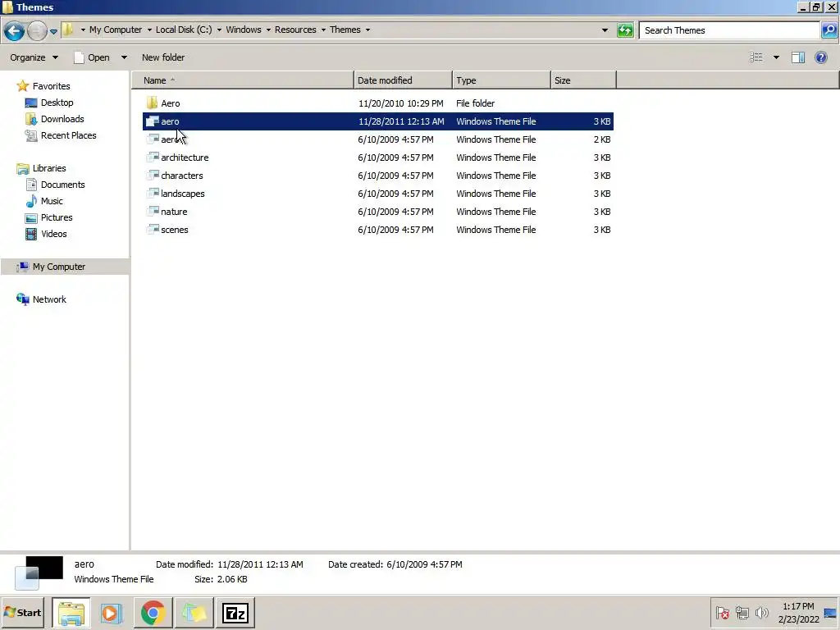
Task: Click the Open button in toolbar
Action: tap(92, 57)
